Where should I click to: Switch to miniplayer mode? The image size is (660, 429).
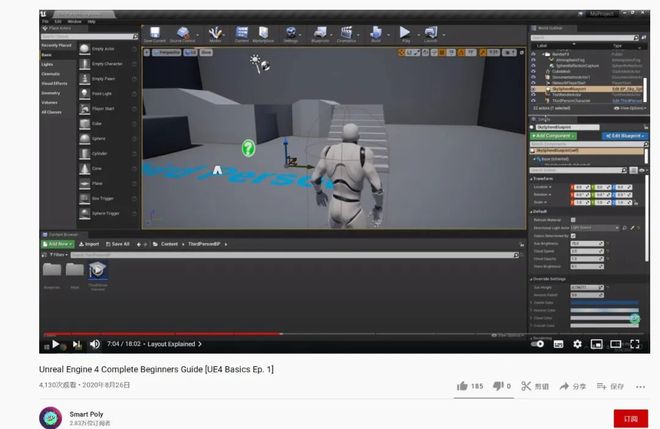point(596,344)
